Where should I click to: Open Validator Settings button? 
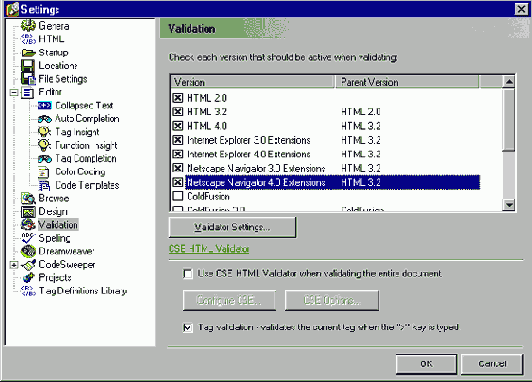tap(232, 227)
